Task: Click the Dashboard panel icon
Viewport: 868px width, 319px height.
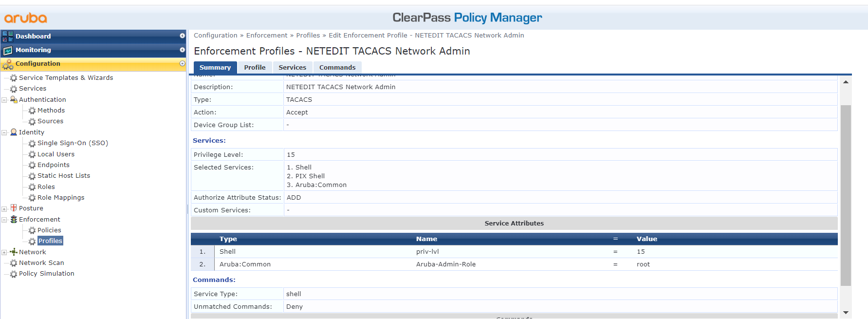Action: [8, 36]
